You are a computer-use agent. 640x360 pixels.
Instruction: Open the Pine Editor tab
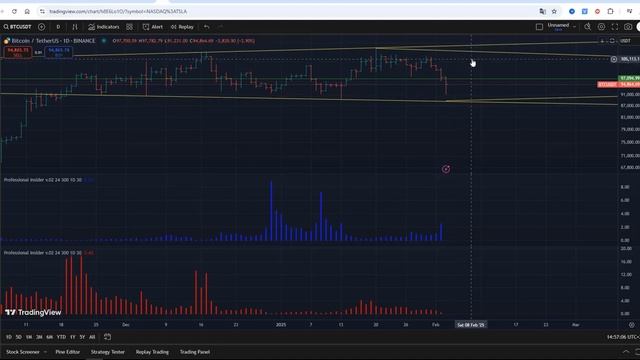(68, 352)
